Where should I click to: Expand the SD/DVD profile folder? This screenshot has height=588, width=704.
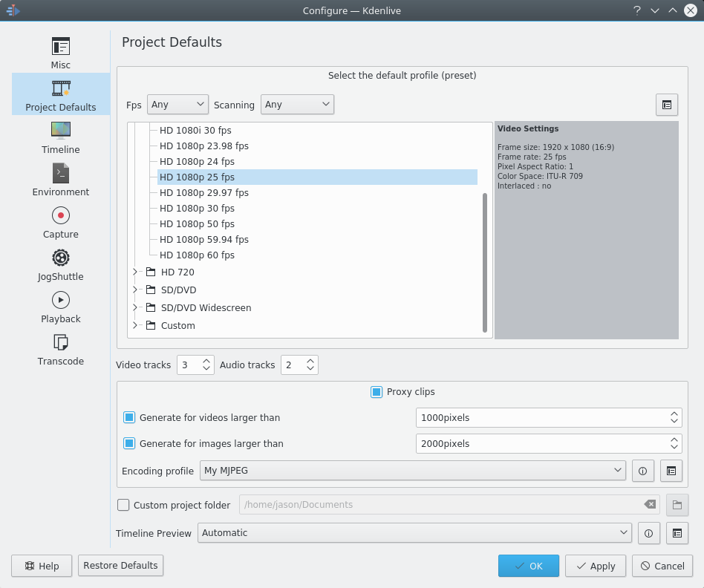pos(135,290)
